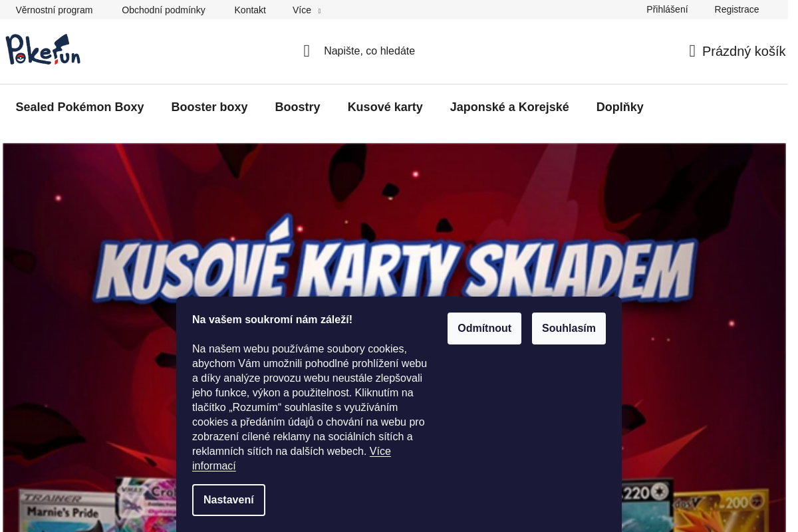Select Kusové karty menu item
The width and height of the screenshot is (798, 532).
tap(385, 107)
